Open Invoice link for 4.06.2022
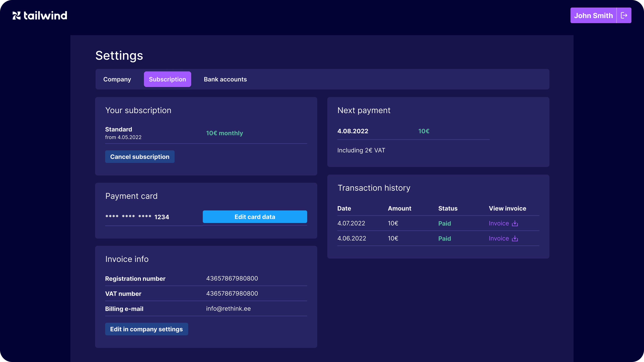 [x=499, y=238]
